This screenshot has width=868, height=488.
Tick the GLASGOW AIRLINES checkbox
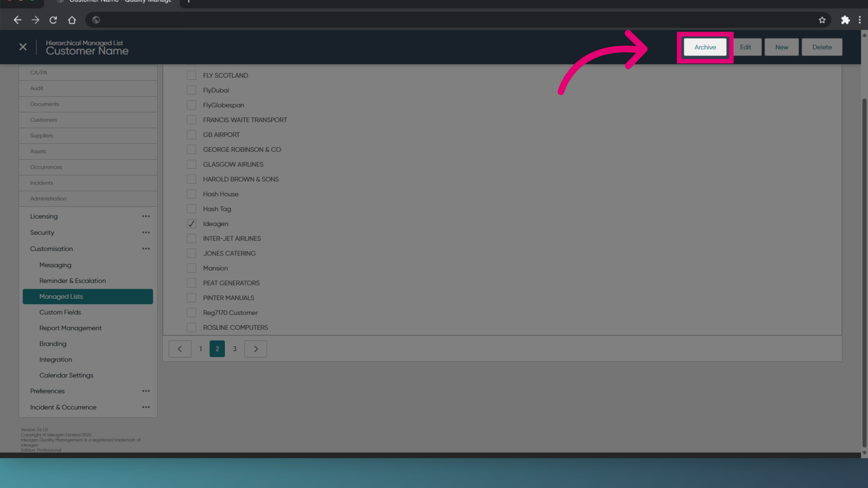point(192,164)
